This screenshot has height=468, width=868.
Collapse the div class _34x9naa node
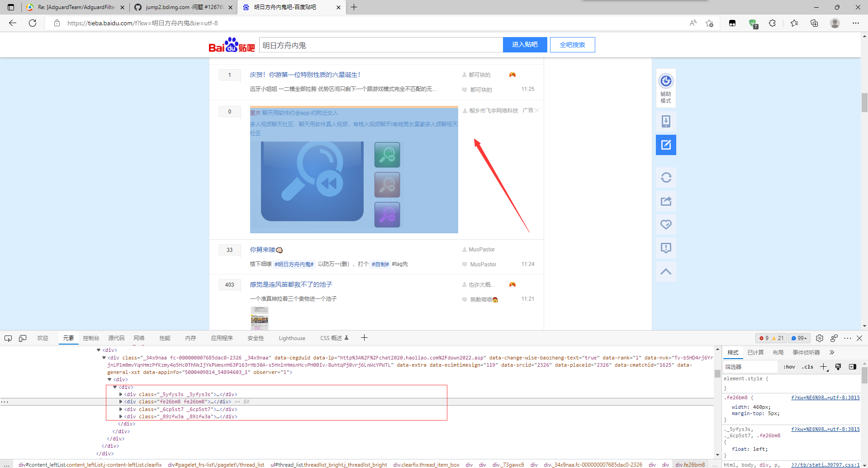pyautogui.click(x=104, y=357)
